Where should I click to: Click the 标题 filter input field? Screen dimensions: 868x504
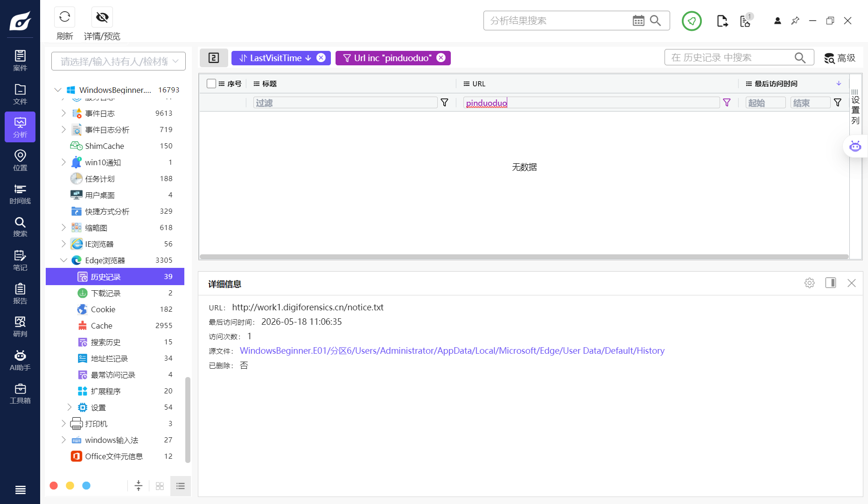point(345,103)
